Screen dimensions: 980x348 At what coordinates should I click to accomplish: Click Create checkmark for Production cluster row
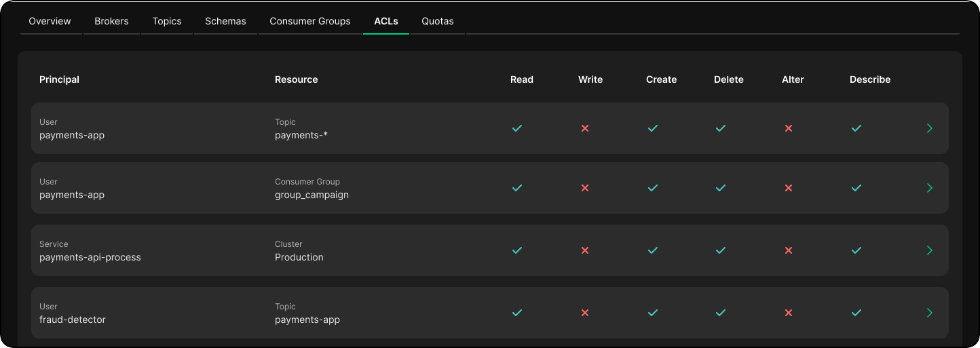(x=653, y=250)
